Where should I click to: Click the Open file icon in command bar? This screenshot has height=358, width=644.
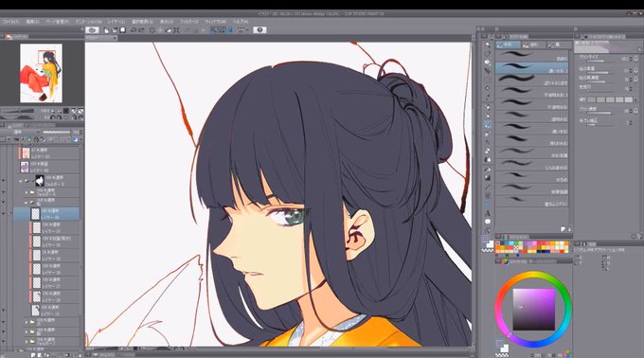115,30
